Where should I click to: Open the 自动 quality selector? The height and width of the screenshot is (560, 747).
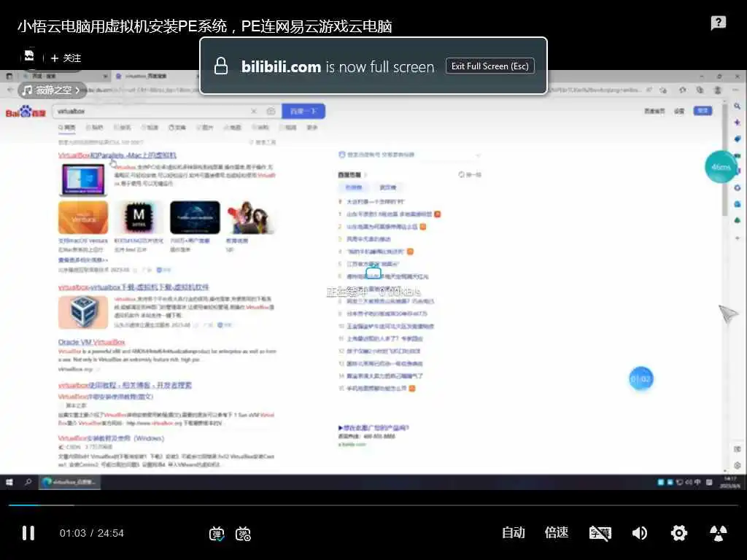514,532
